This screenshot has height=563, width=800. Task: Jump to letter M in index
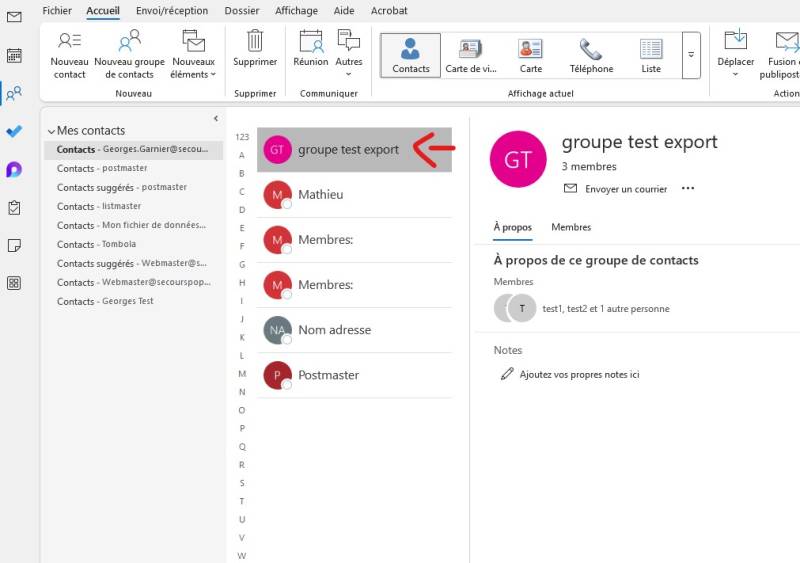tap(242, 374)
